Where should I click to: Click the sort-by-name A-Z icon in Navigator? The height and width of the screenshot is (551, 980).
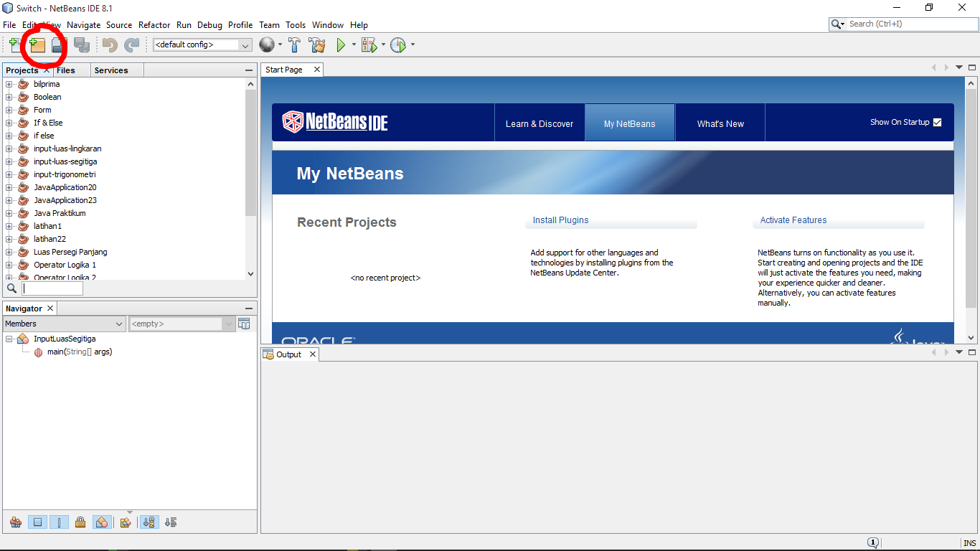(x=149, y=522)
